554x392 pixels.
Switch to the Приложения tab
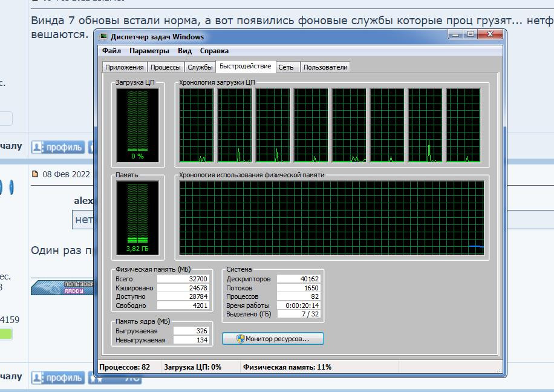[124, 67]
